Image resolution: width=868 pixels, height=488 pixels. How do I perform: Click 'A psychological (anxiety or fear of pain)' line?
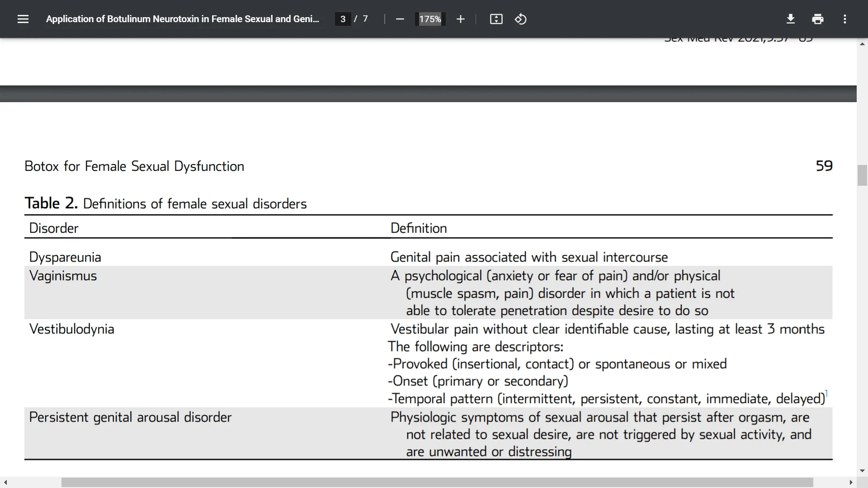coord(556,276)
